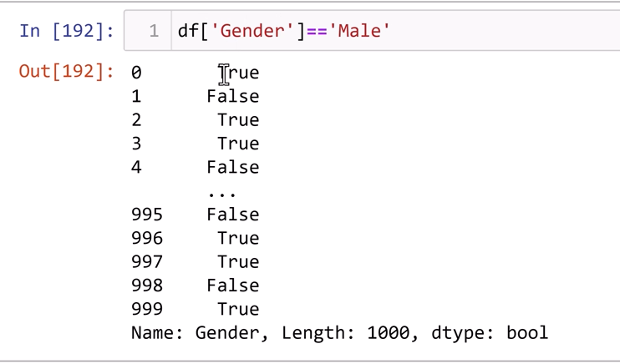Click the False value at index 995
Viewport: 620px width, 364px height.
[233, 215]
